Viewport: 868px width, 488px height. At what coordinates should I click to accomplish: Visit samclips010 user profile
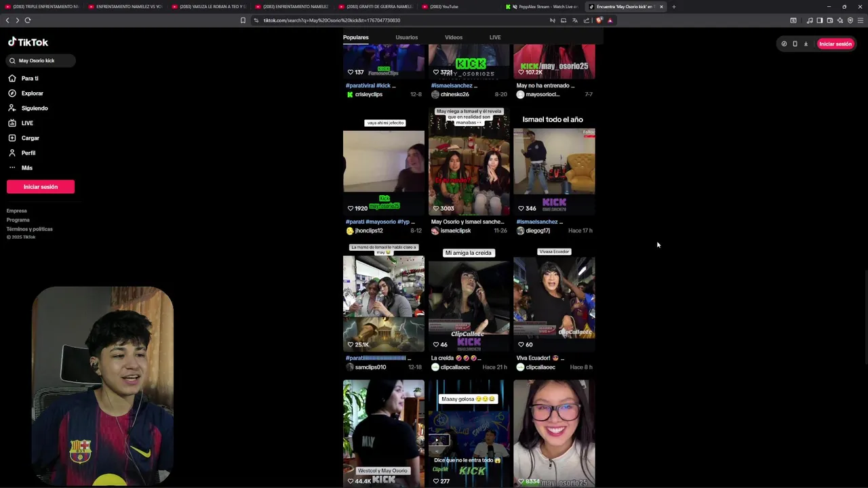(370, 367)
